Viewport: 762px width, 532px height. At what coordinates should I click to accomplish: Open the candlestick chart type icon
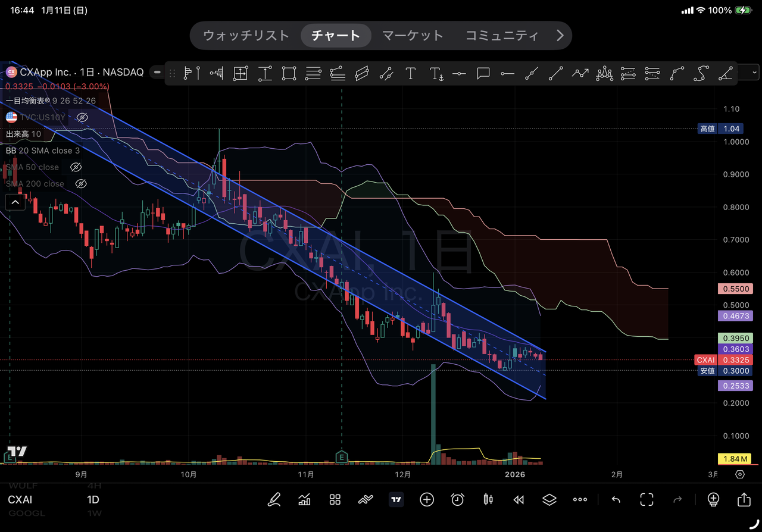[488, 500]
